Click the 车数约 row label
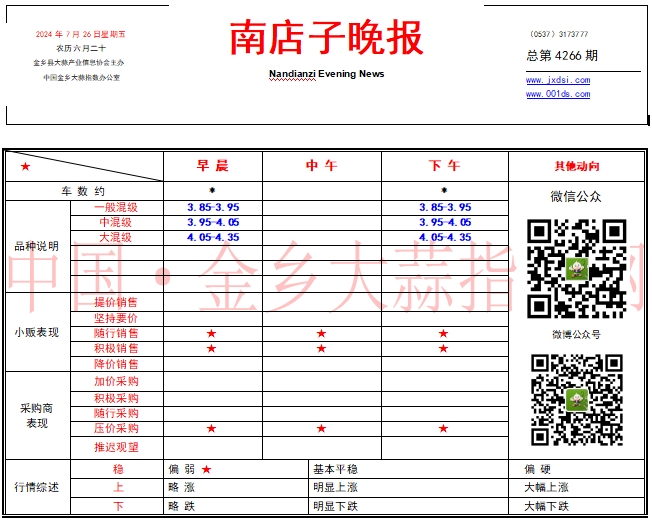The width and height of the screenshot is (652, 523). pos(83,191)
